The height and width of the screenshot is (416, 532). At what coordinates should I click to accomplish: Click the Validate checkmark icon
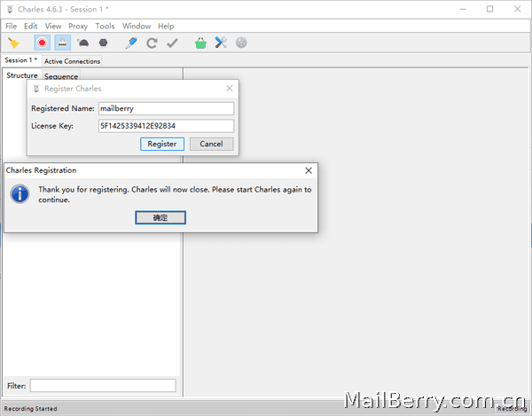click(x=172, y=43)
